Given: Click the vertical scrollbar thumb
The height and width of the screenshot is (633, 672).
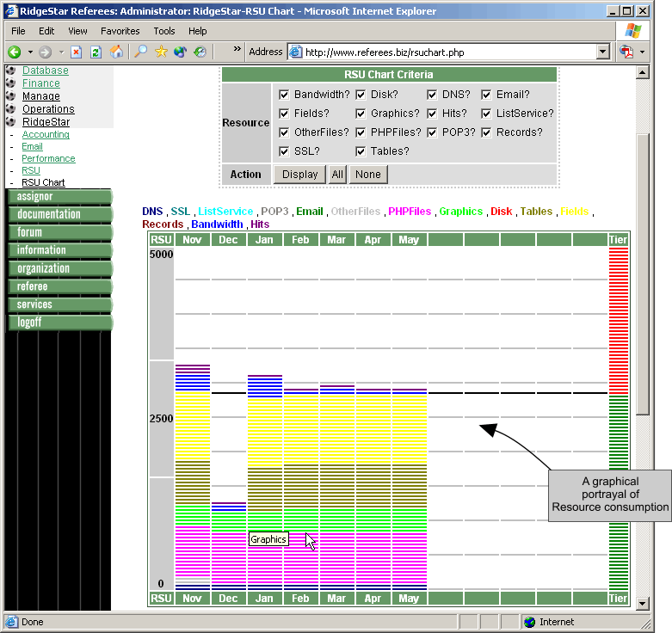Looking at the screenshot, I should pos(642,274).
